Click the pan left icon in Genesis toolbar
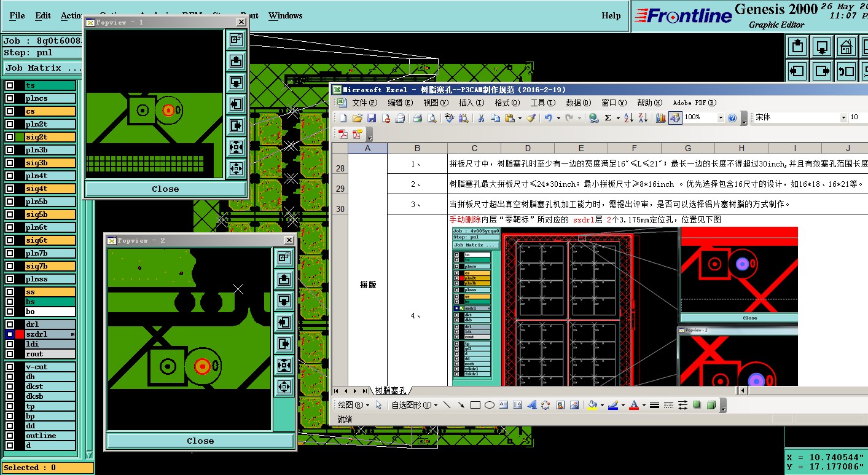Image resolution: width=868 pixels, height=475 pixels. tap(797, 70)
